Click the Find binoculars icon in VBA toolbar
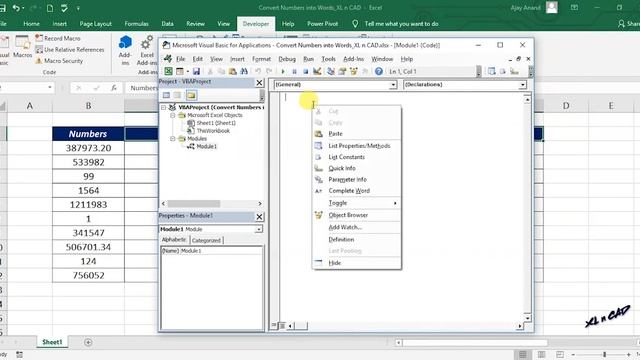The width and height of the screenshot is (640, 360). [x=244, y=71]
